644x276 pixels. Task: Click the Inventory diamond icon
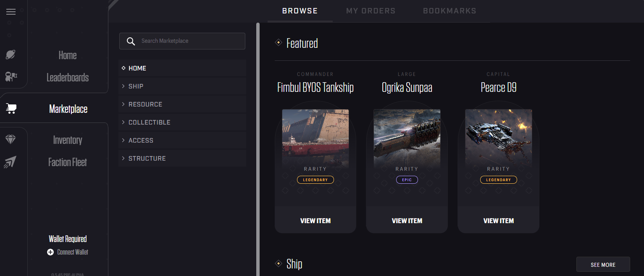(11, 140)
